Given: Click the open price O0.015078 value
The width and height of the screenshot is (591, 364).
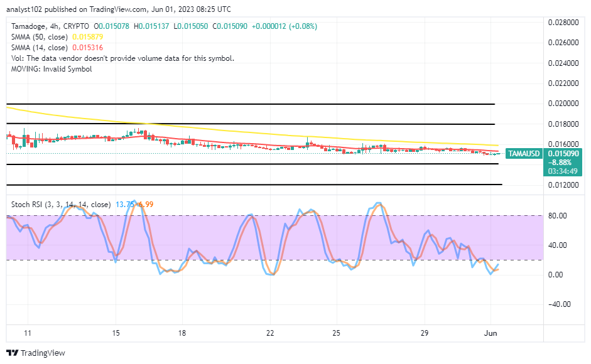Looking at the screenshot, I should [x=112, y=26].
